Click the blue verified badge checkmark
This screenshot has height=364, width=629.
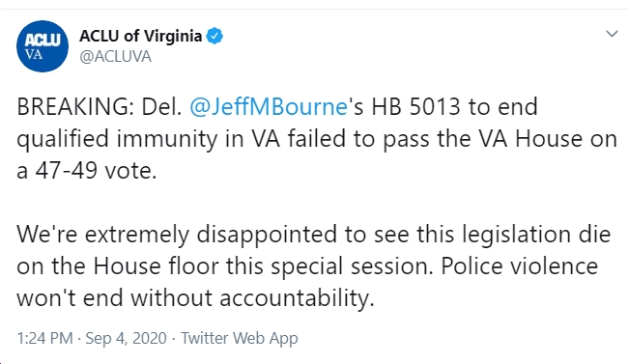coord(214,36)
